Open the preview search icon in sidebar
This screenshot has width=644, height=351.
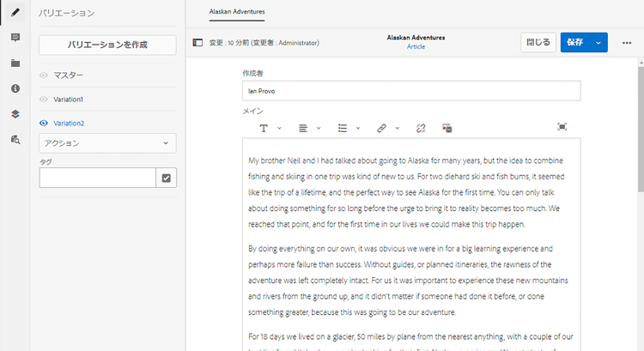click(x=15, y=140)
